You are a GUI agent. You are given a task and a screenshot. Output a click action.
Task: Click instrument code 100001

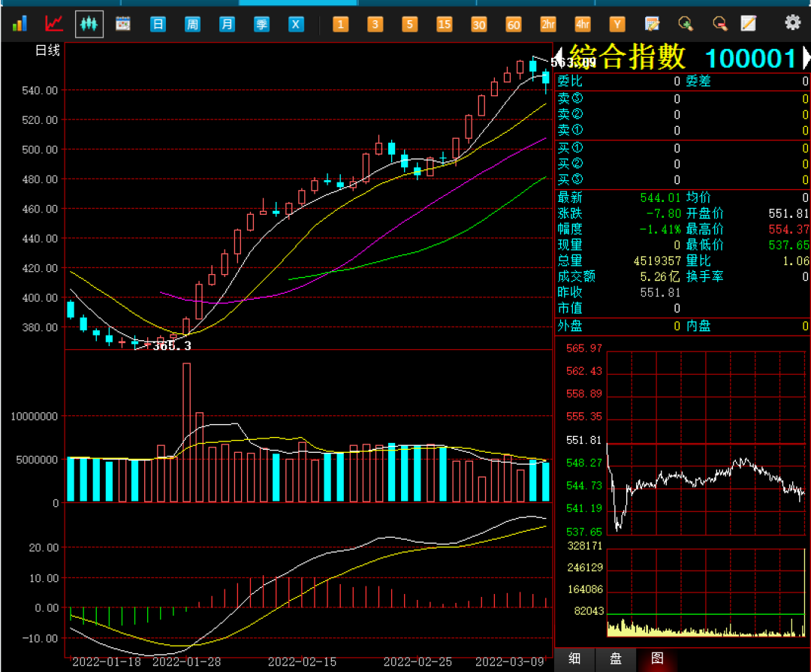click(x=750, y=59)
